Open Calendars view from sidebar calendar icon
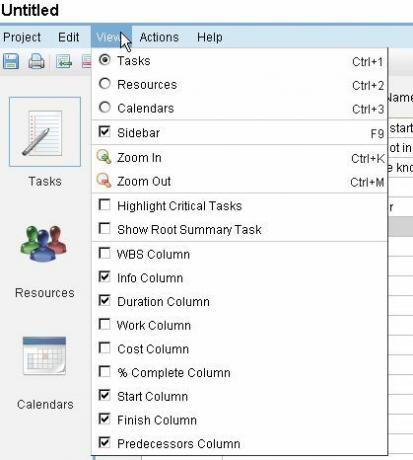413x460 pixels. 44,356
